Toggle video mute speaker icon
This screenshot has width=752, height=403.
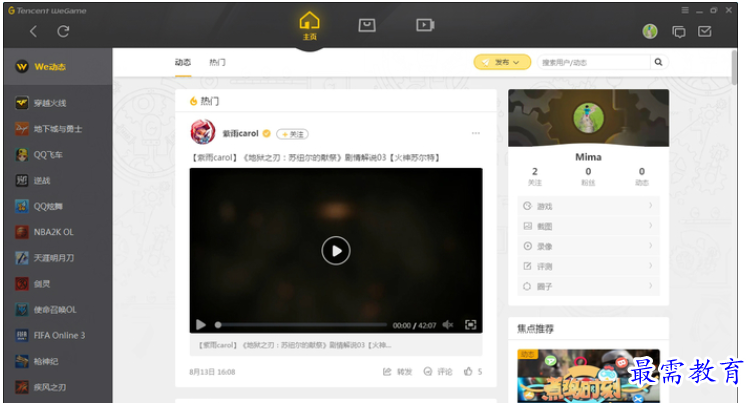click(448, 325)
